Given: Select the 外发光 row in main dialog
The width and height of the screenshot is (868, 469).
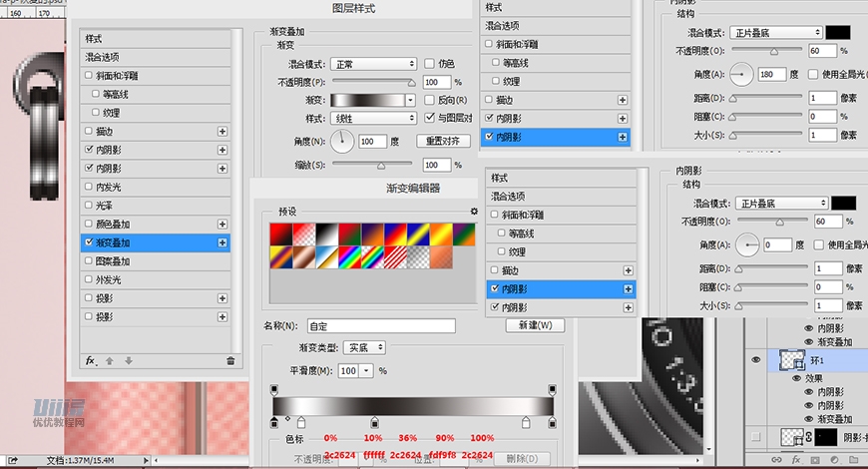Looking at the screenshot, I should point(156,279).
